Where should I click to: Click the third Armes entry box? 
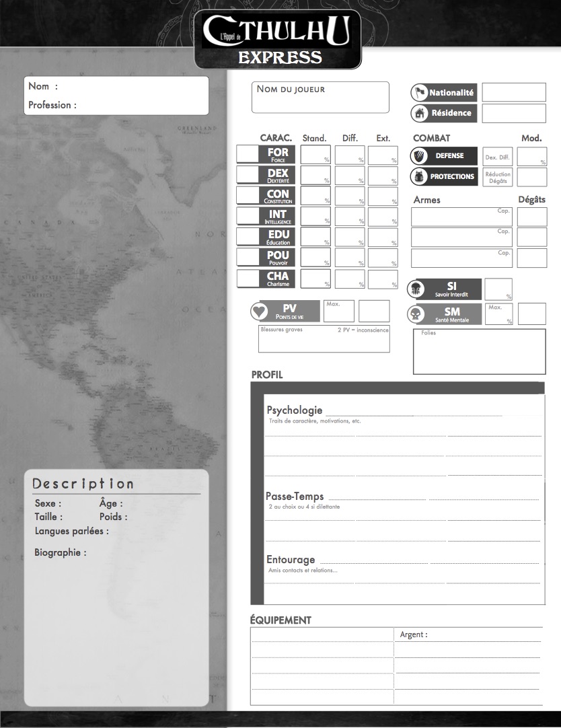pyautogui.click(x=461, y=258)
